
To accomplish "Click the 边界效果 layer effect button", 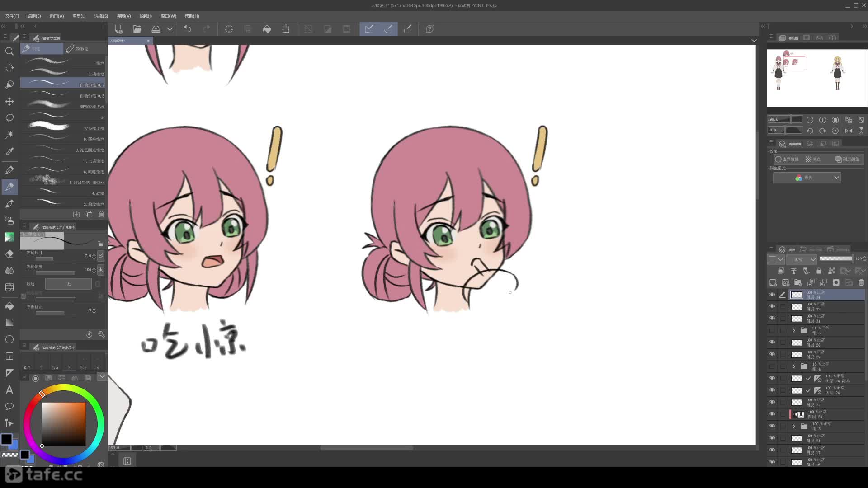I will 787,159.
